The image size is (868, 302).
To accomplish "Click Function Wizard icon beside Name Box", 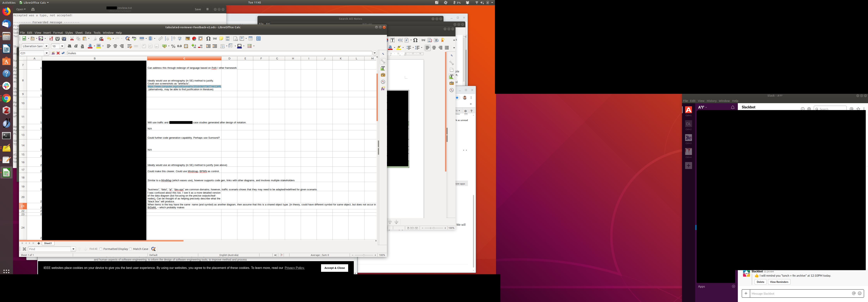I will point(53,53).
